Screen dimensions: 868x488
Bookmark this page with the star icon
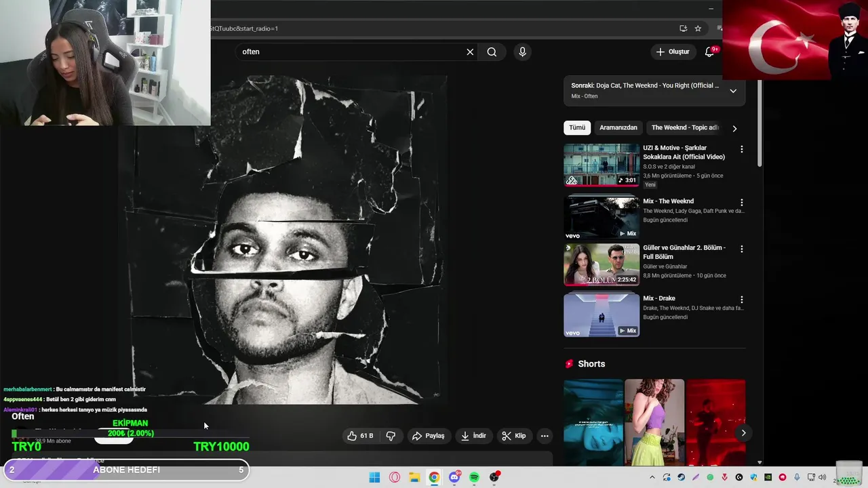pyautogui.click(x=698, y=28)
